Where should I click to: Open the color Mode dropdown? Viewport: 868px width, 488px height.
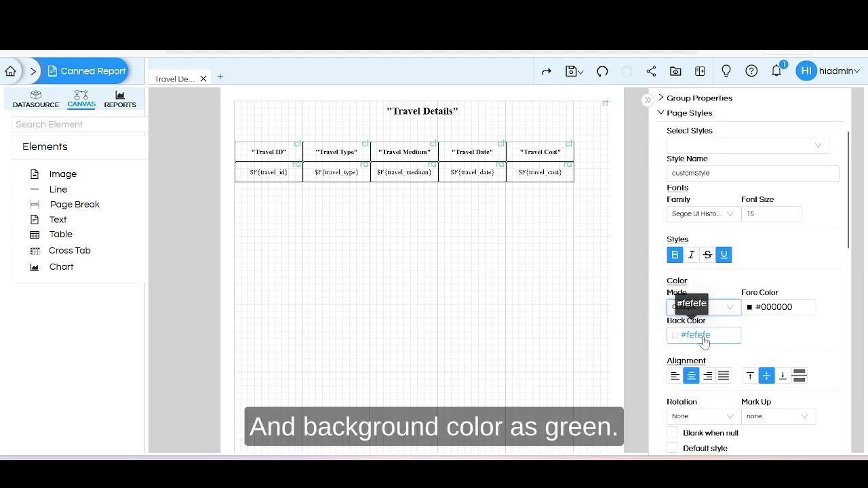[704, 307]
